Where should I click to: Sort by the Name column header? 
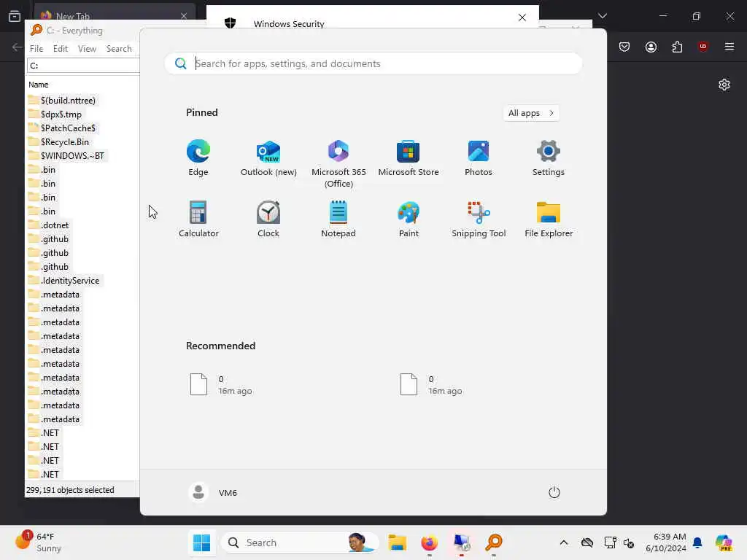pyautogui.click(x=38, y=85)
